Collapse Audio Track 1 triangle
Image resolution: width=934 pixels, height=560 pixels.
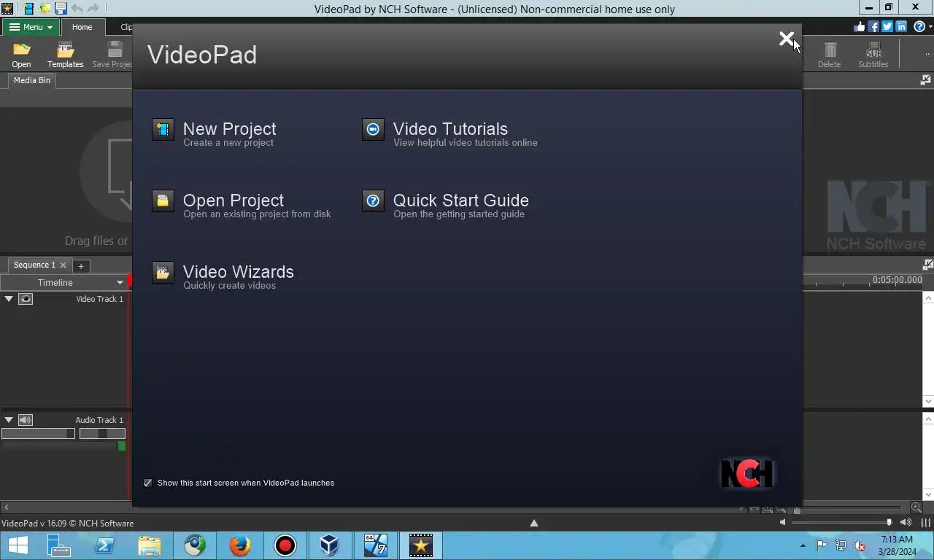pos(9,420)
